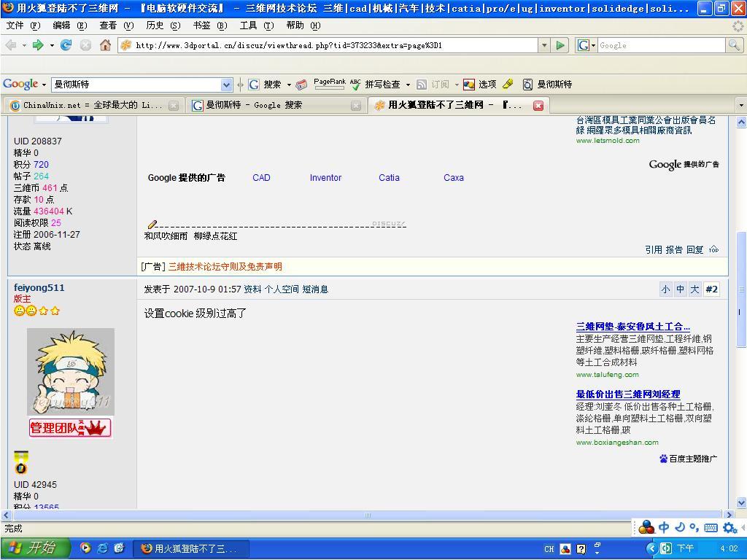This screenshot has width=747, height=560.
Task: Open the 书签 menu
Action: [210, 26]
